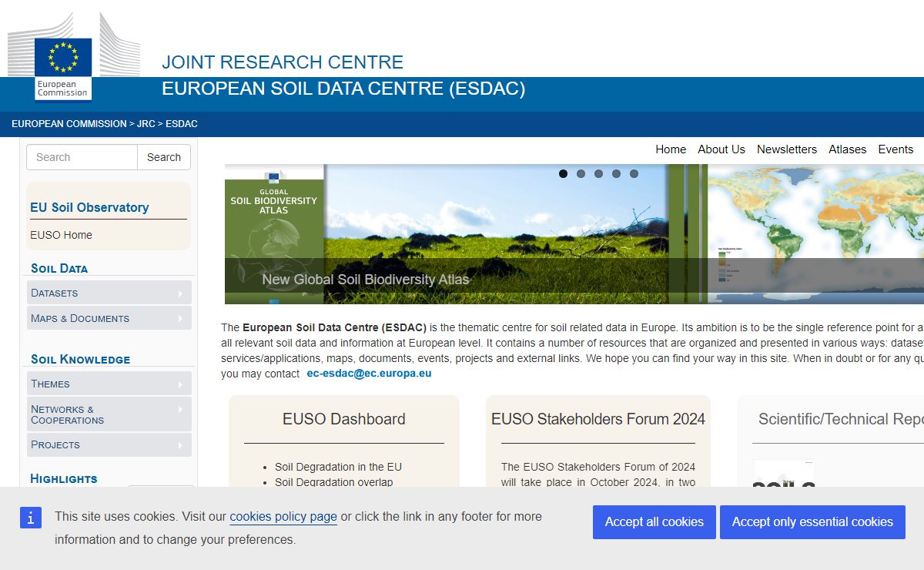Open Soil Degradation in the EU link

[338, 467]
